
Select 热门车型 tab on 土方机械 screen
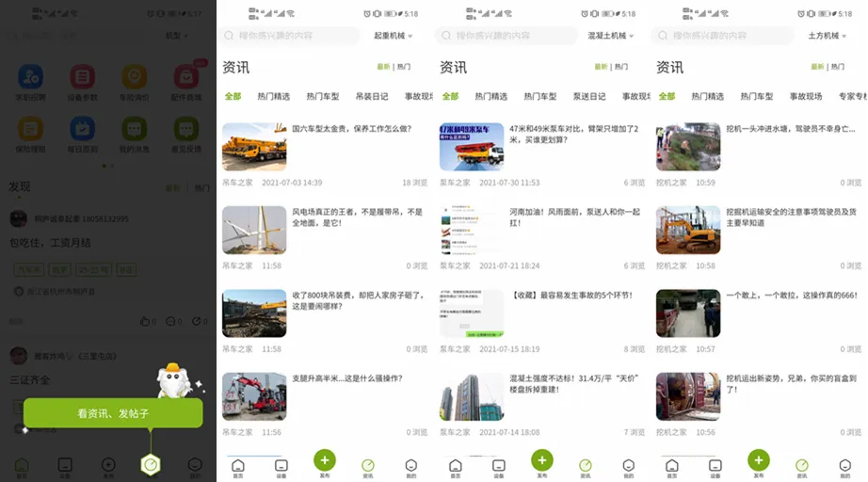pos(757,96)
